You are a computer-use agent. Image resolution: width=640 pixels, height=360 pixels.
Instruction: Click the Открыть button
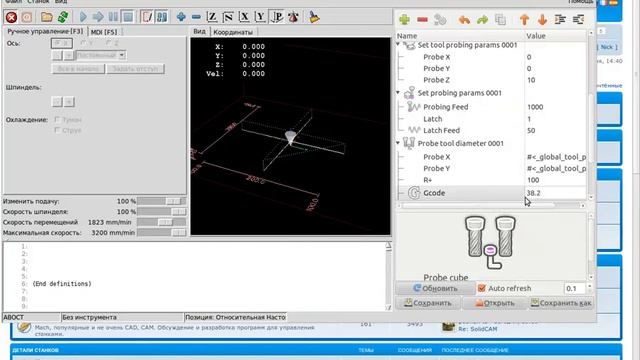[495, 303]
